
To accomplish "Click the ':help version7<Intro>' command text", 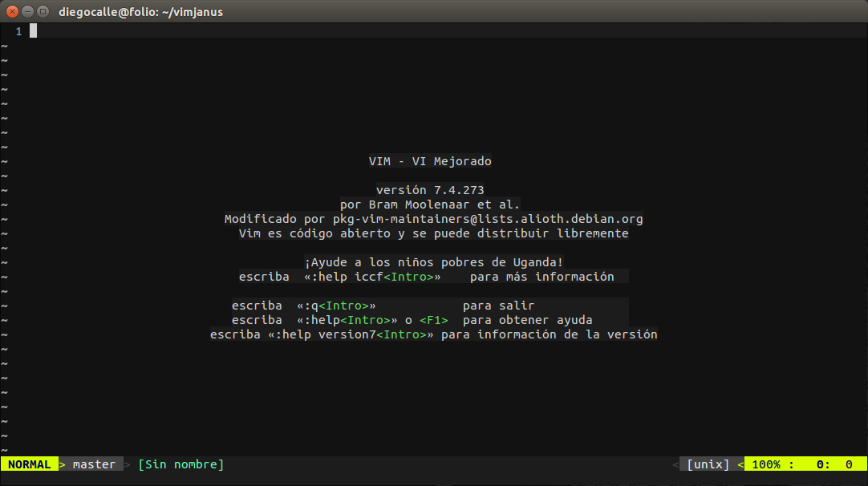I will tap(351, 334).
